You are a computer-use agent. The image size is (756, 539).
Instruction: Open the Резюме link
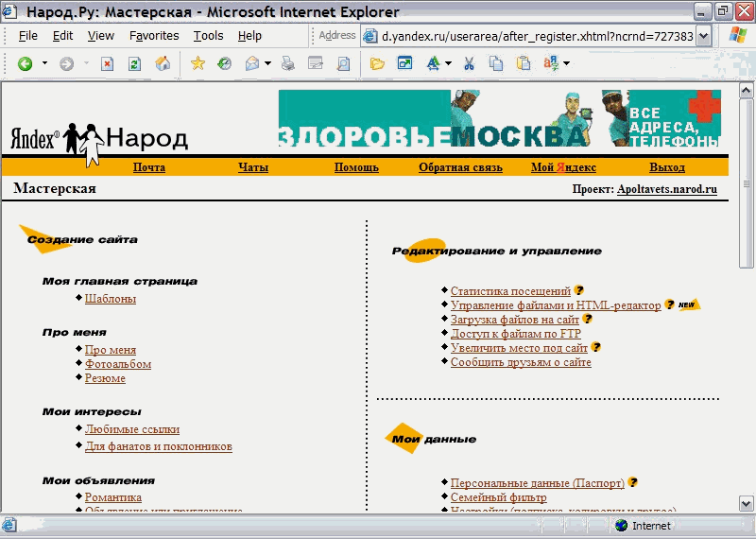[105, 378]
